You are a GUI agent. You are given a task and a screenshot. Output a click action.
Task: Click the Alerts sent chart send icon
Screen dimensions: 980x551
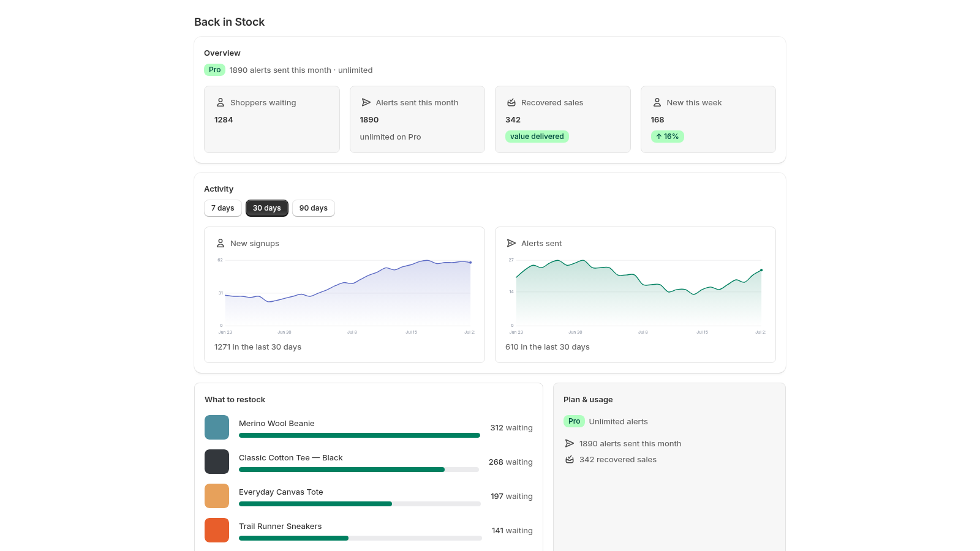(511, 243)
